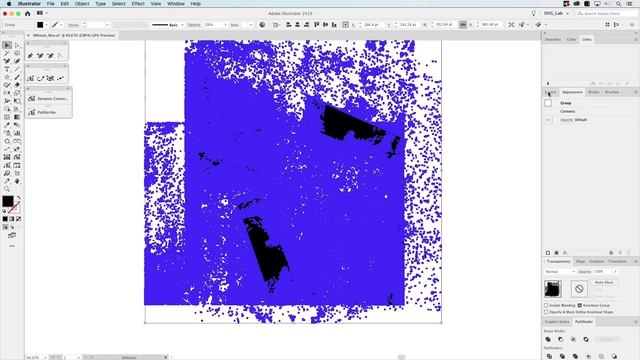The height and width of the screenshot is (360, 640).
Task: Select the Magic Wand tool
Action: click(x=7, y=53)
